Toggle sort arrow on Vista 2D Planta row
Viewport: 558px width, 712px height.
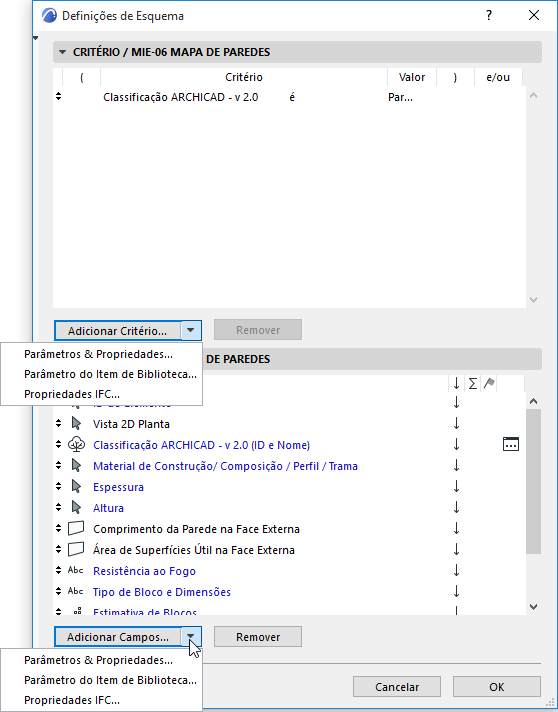(456, 424)
